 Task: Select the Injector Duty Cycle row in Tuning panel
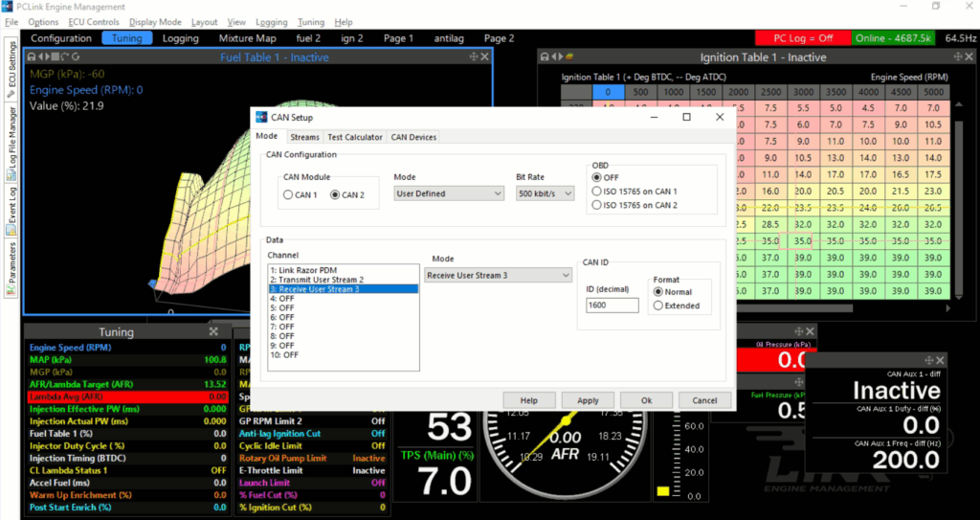127,446
